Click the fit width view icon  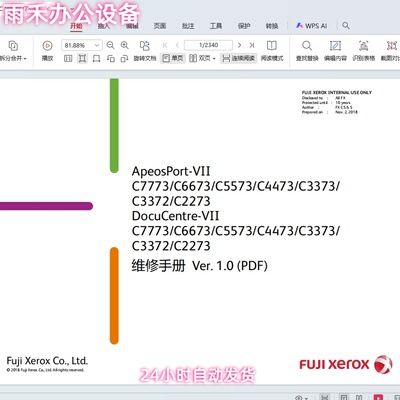97,59
